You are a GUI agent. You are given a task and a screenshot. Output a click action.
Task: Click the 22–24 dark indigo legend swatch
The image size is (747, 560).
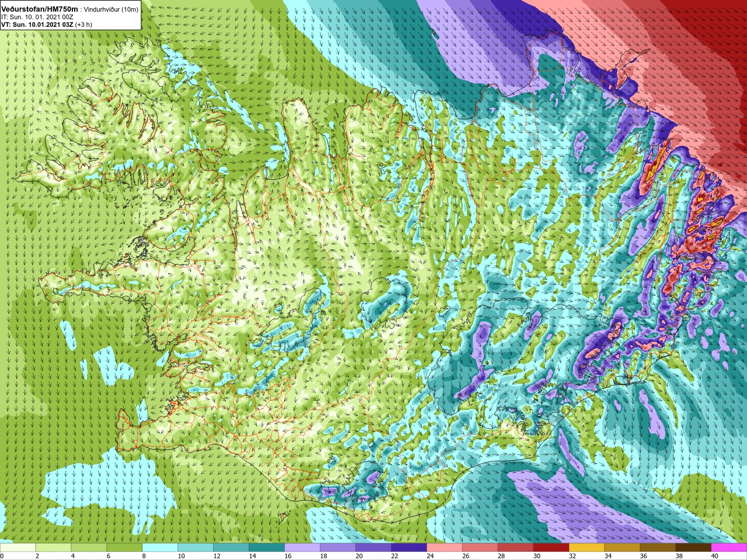[410, 548]
